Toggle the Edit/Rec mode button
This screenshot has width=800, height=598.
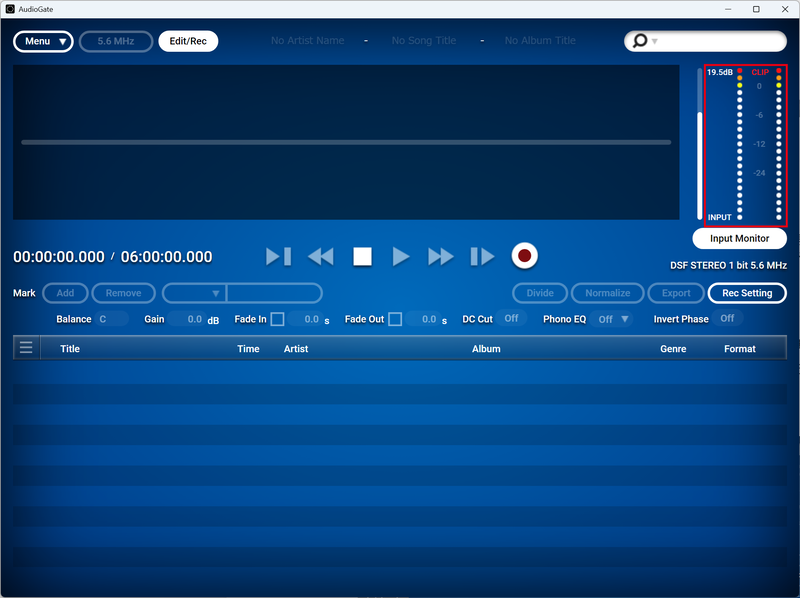click(x=188, y=41)
